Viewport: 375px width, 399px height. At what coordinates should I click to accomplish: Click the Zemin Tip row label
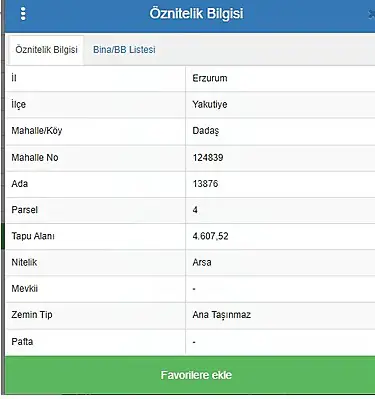32,315
